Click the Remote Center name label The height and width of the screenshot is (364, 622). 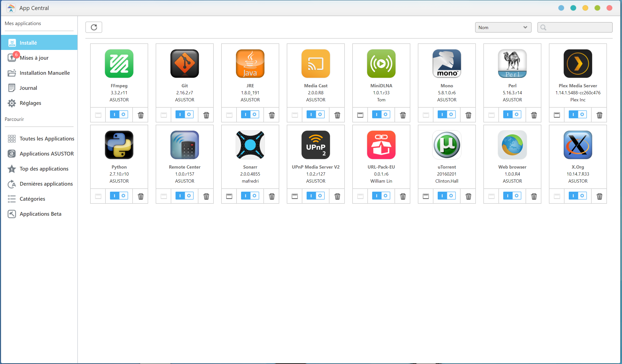(185, 167)
